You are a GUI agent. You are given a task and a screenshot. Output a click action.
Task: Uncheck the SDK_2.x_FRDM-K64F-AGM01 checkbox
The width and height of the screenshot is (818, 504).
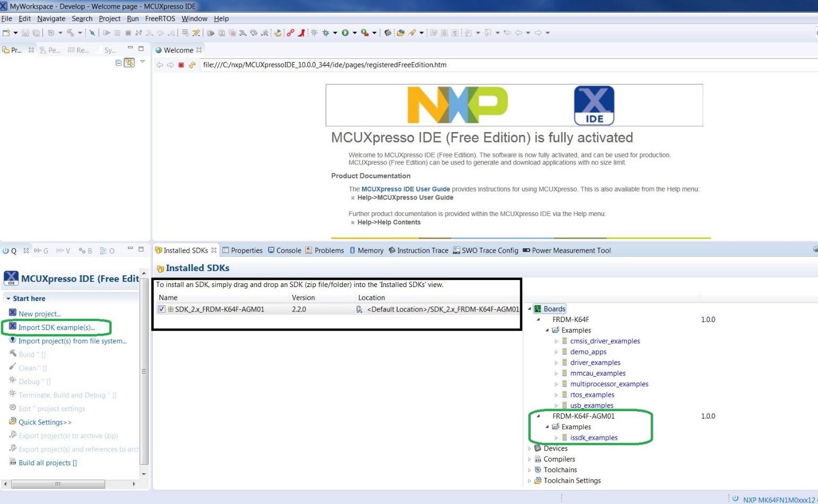(x=161, y=309)
